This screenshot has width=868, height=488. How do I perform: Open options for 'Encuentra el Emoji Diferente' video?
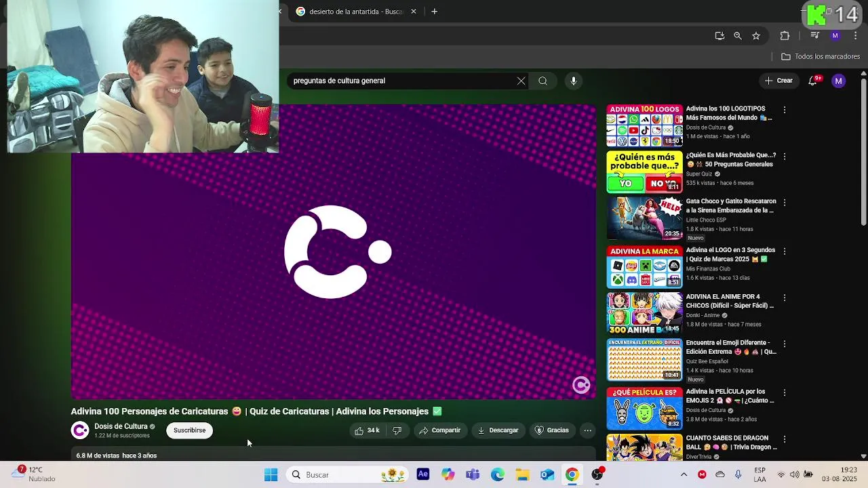click(785, 344)
